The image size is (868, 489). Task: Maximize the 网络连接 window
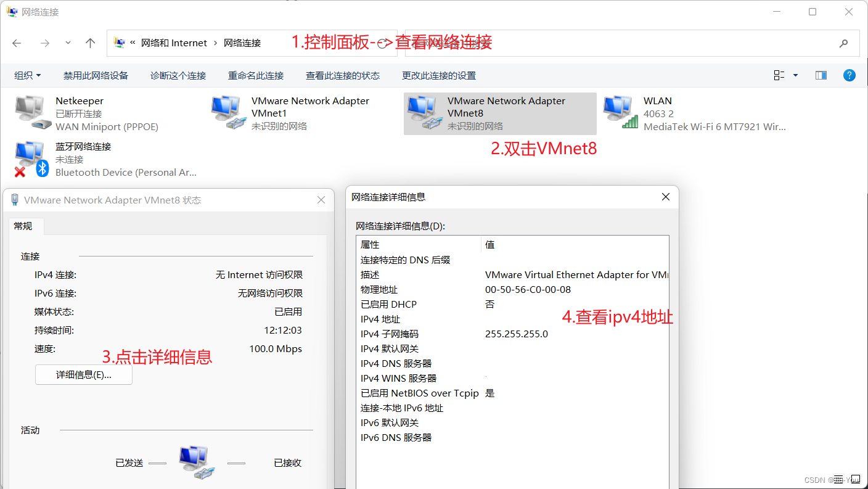tap(813, 12)
